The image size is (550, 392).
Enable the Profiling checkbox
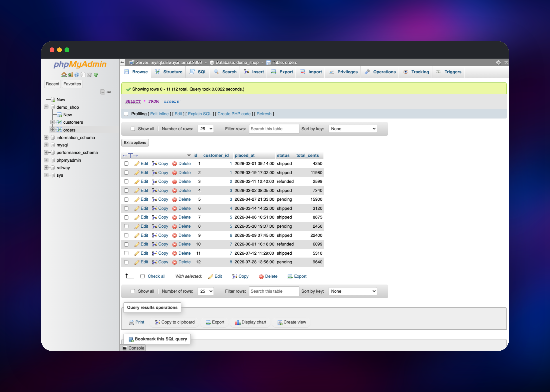pyautogui.click(x=126, y=114)
